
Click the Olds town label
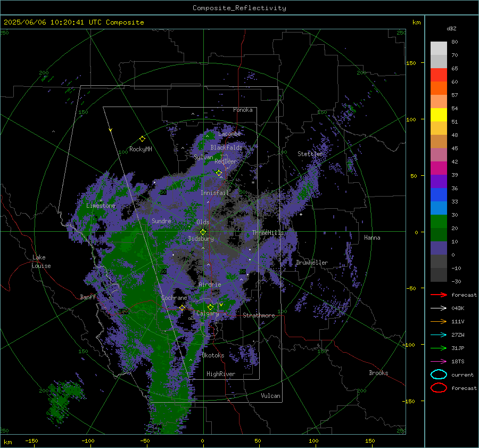tap(203, 222)
